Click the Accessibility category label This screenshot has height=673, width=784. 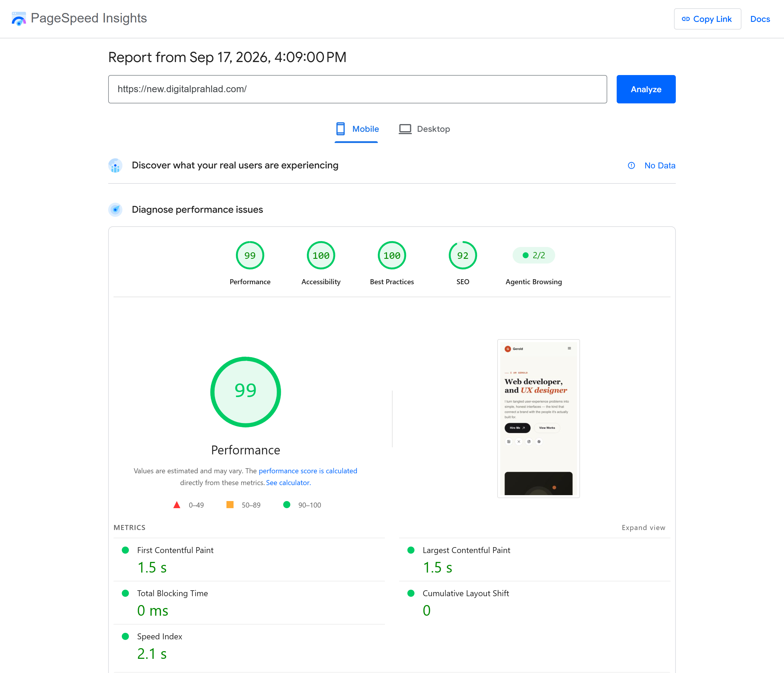[x=321, y=282]
